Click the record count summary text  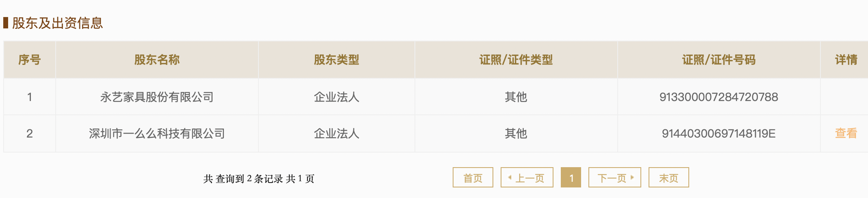pyautogui.click(x=259, y=179)
